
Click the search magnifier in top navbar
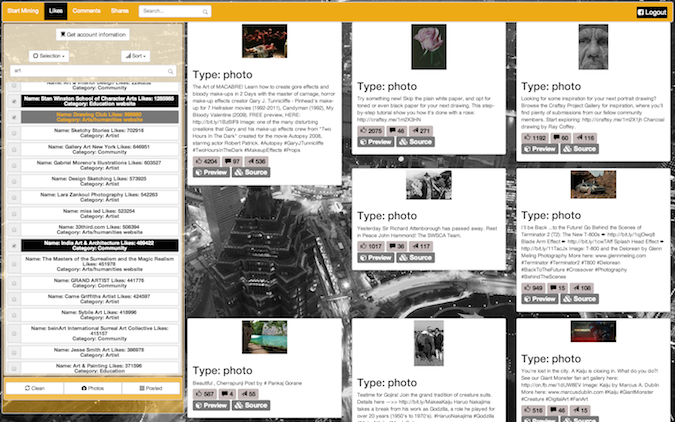tap(205, 12)
